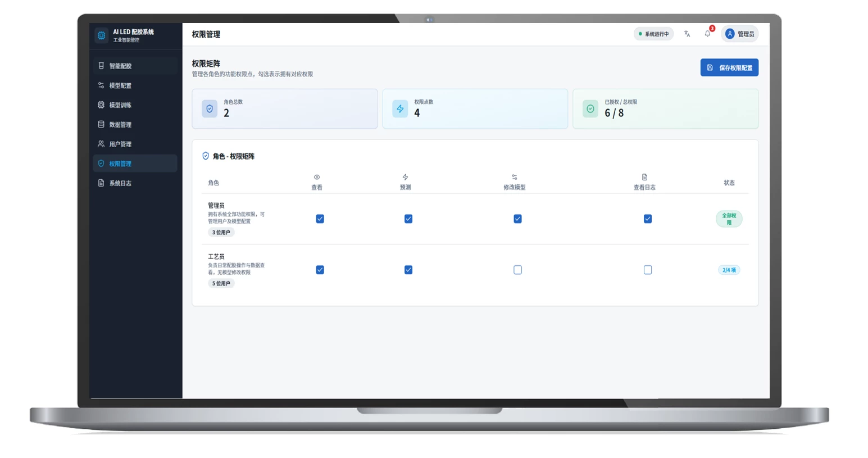The image size is (868, 458).
Task: Open the 管理员 user account menu
Action: [x=739, y=34]
